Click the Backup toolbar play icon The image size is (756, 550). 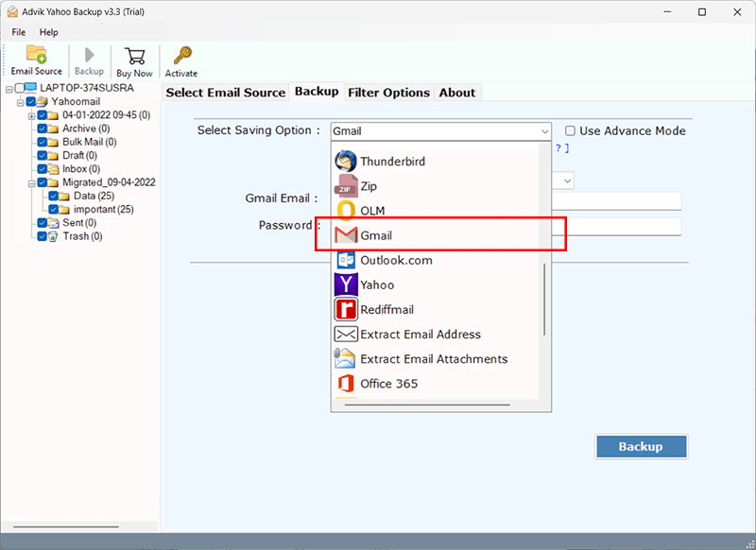[x=89, y=55]
